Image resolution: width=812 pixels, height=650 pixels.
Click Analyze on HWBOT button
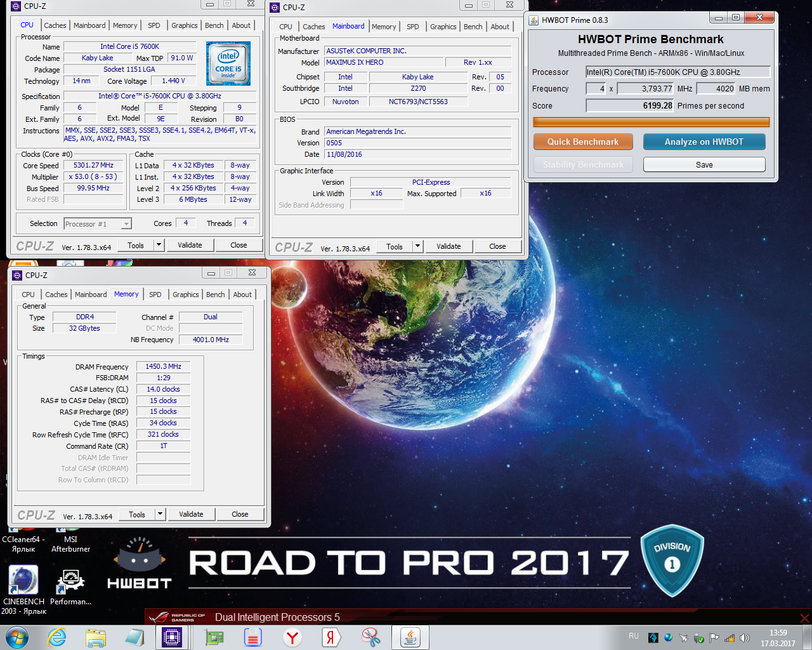(704, 142)
